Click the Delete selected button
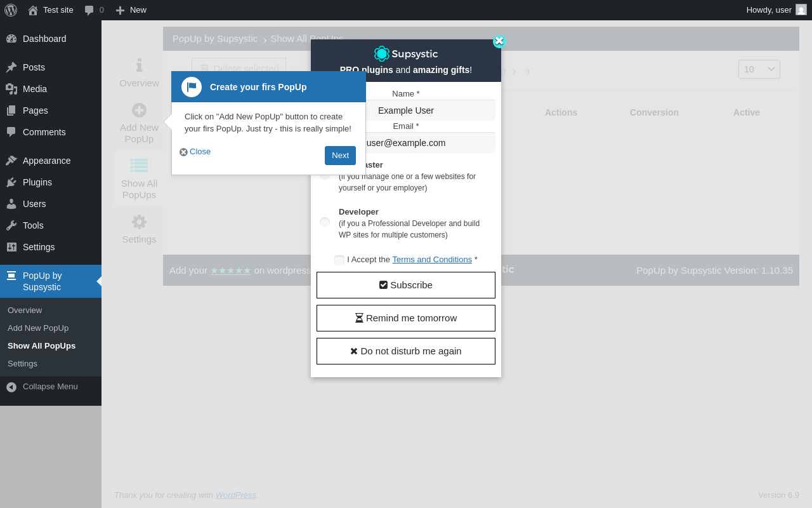This screenshot has height=508, width=812. tap(239, 69)
